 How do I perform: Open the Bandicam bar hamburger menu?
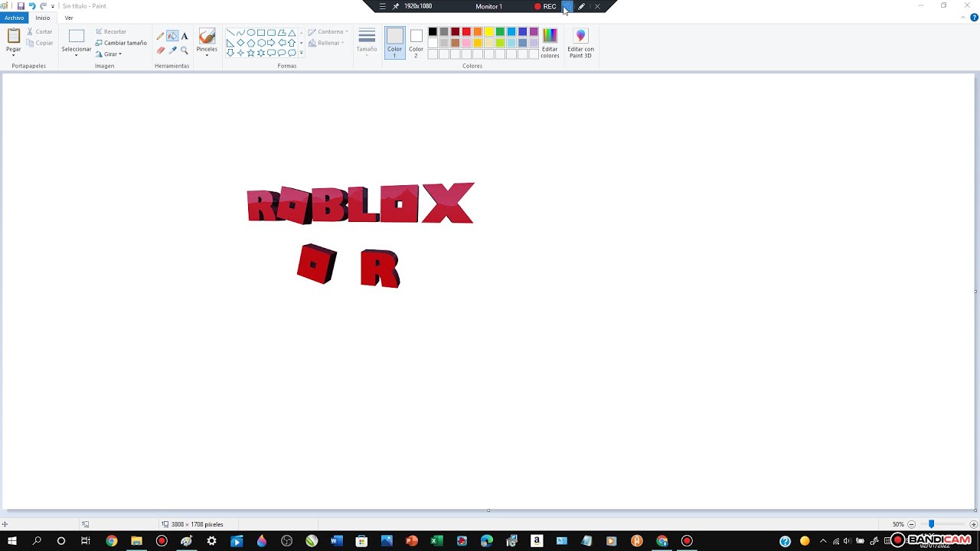(382, 6)
